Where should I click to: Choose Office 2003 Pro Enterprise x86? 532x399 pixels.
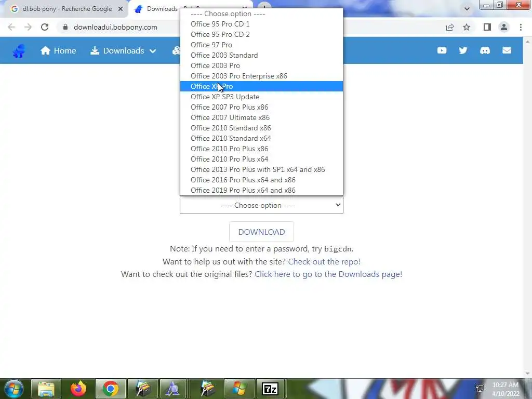coord(262,76)
